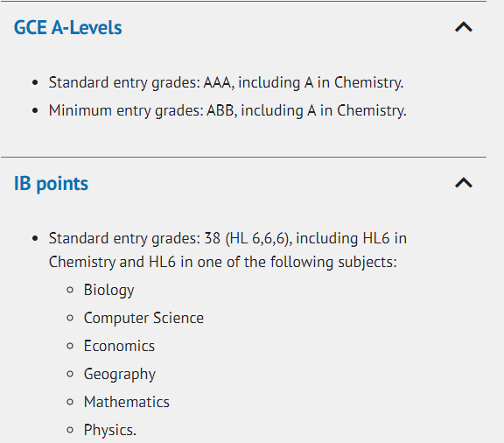The image size is (504, 443).
Task: Click the hollow bullet beside Physics
Action: coord(70,430)
